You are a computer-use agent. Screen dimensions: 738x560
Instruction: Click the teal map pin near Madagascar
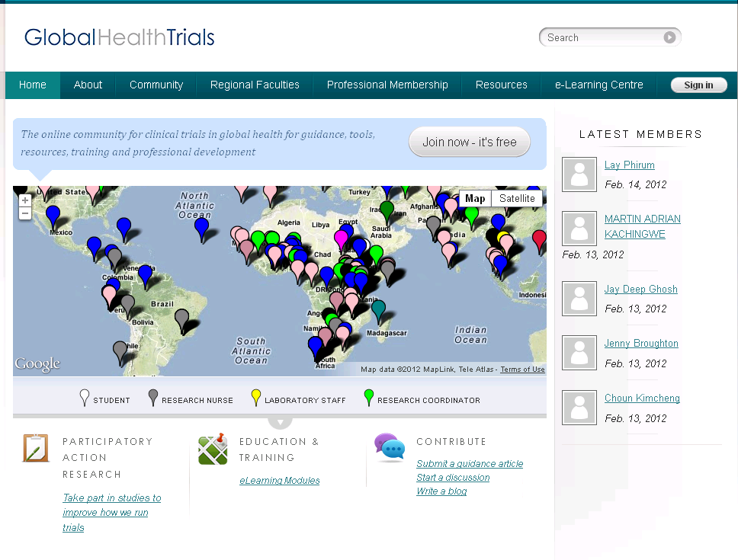click(x=378, y=312)
